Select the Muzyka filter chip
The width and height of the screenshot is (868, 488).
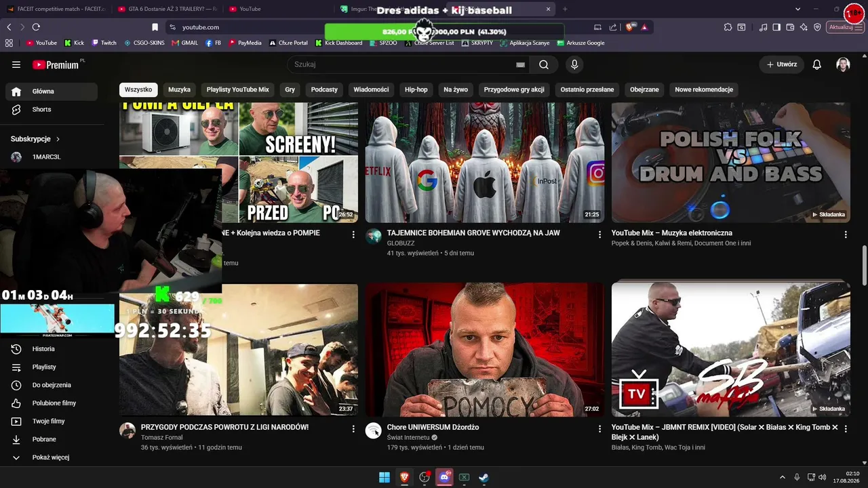coord(180,89)
